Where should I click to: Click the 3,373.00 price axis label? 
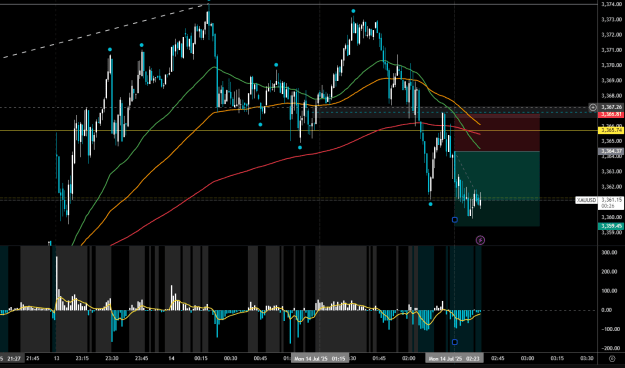pyautogui.click(x=612, y=19)
